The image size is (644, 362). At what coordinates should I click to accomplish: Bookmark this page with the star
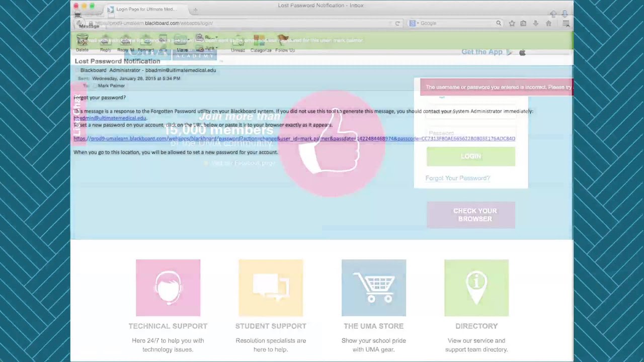click(x=512, y=23)
